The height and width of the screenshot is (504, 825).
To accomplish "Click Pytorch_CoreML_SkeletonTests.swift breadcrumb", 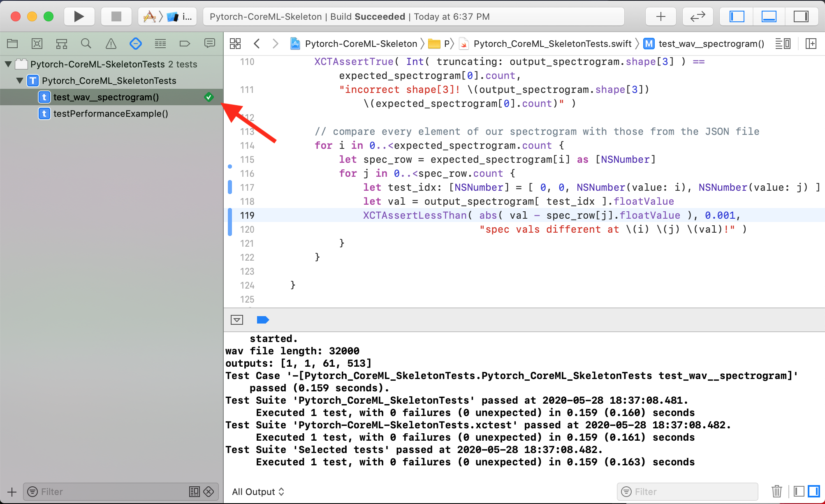I will pos(546,44).
